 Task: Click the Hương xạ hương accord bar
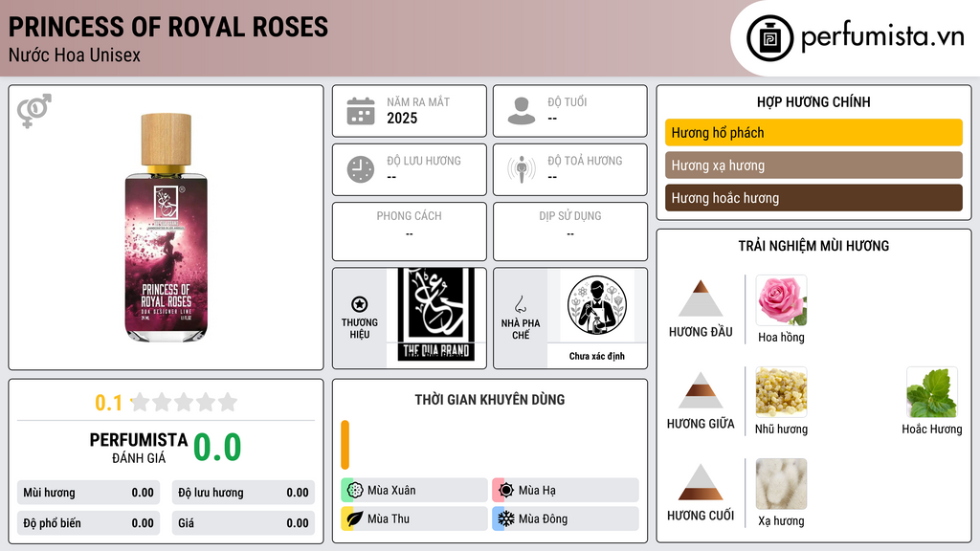pos(813,165)
